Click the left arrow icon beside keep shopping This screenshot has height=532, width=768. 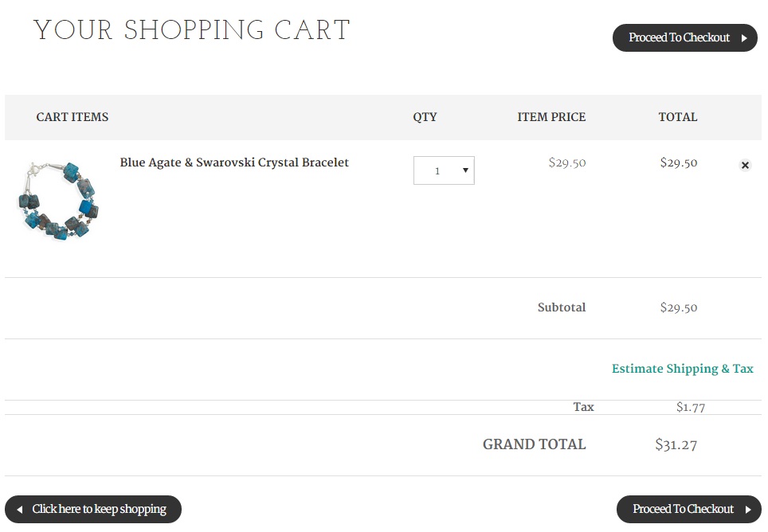(19, 510)
